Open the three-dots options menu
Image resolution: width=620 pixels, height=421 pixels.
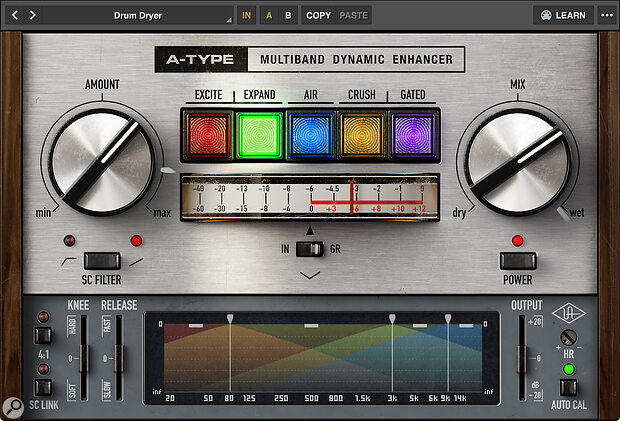(606, 15)
